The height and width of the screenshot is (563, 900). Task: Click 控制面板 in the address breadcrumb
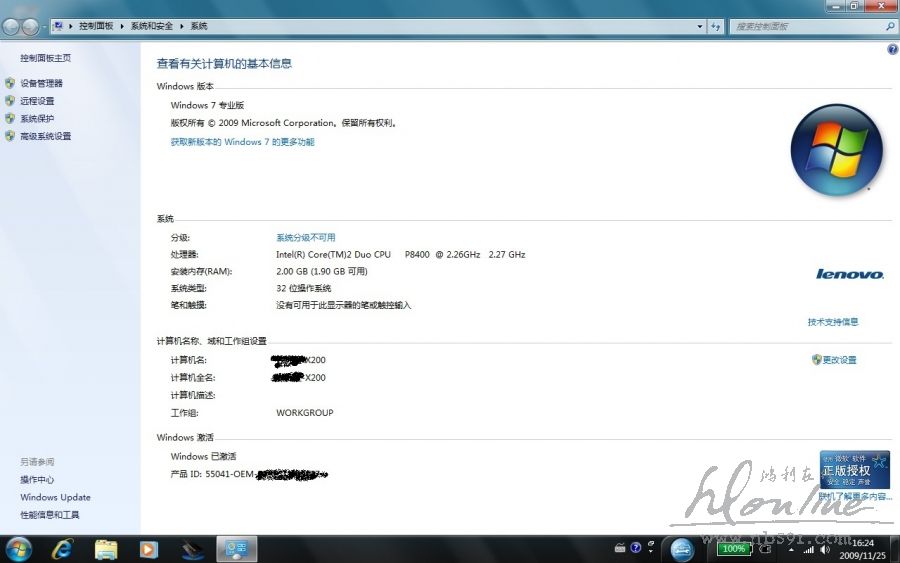[x=96, y=26]
